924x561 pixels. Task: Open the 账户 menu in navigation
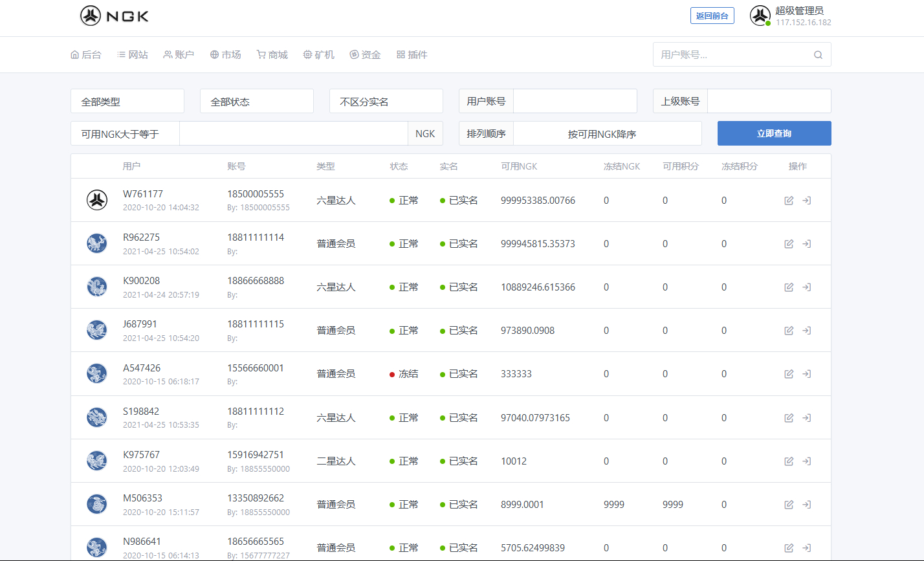click(179, 55)
